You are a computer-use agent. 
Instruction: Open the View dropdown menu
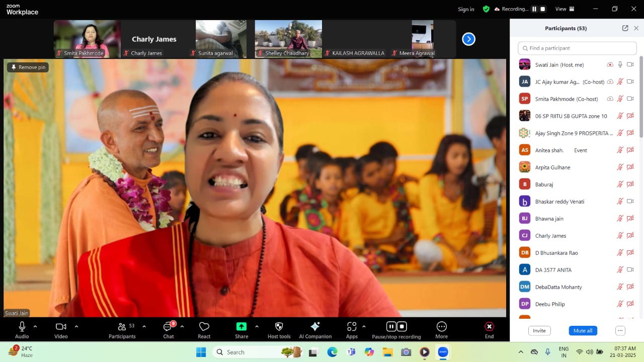(x=563, y=9)
